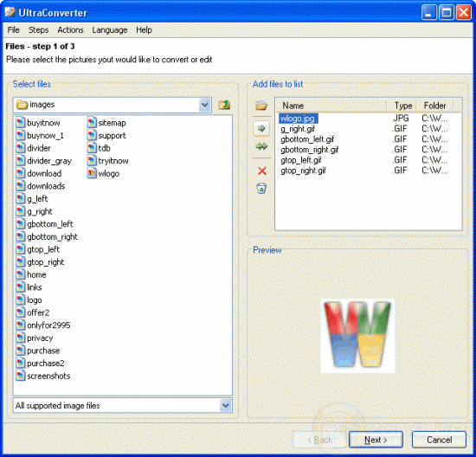Select the wlogo file icon in browser
This screenshot has height=457, width=476.
click(x=92, y=173)
